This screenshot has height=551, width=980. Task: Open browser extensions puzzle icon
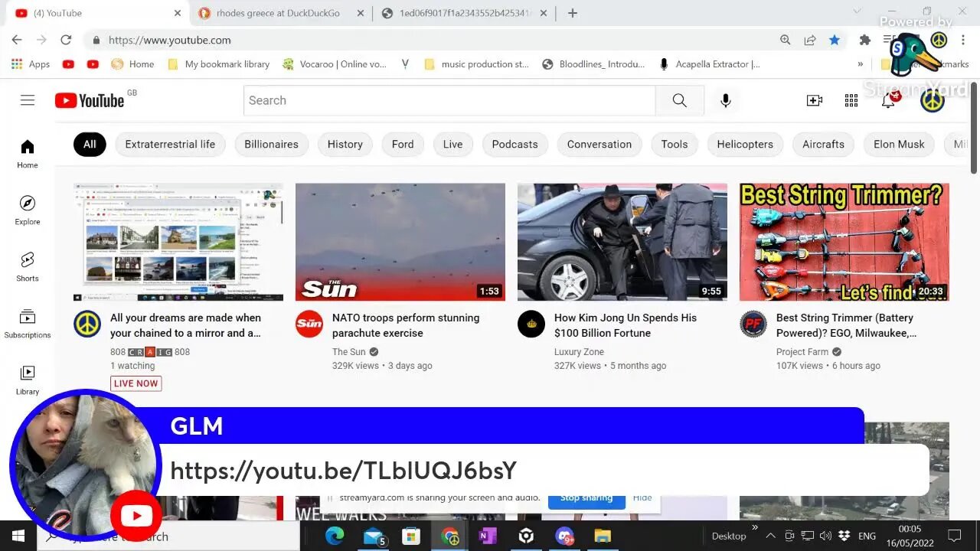(865, 40)
